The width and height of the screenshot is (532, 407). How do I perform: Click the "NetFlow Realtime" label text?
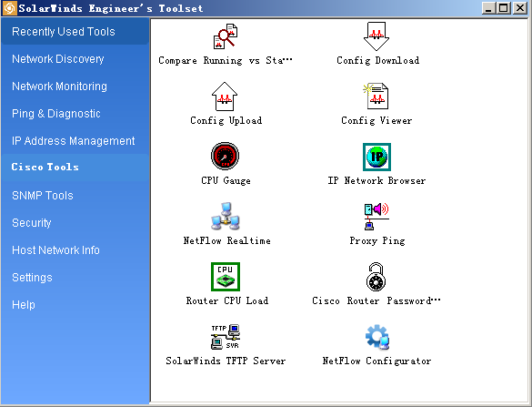point(226,241)
